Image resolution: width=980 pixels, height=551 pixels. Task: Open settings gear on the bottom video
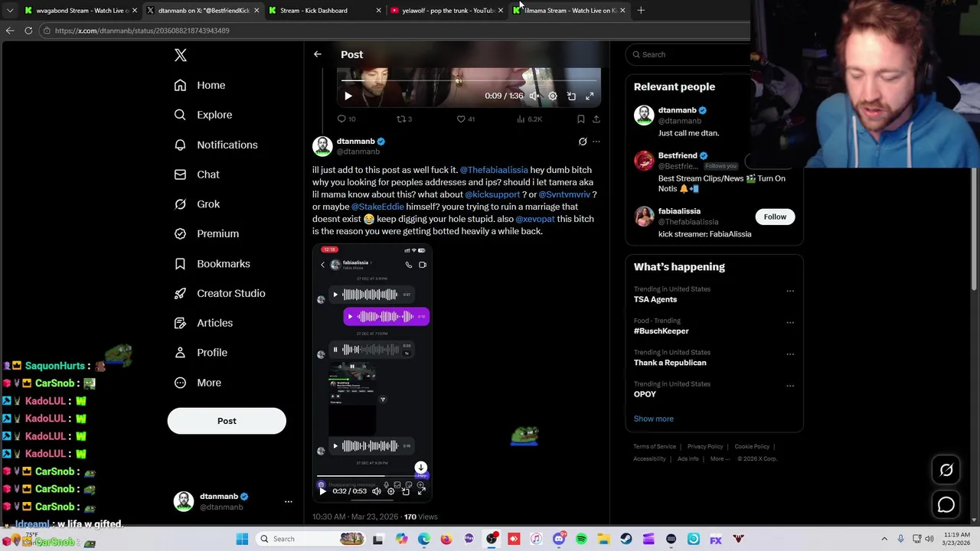(x=391, y=491)
